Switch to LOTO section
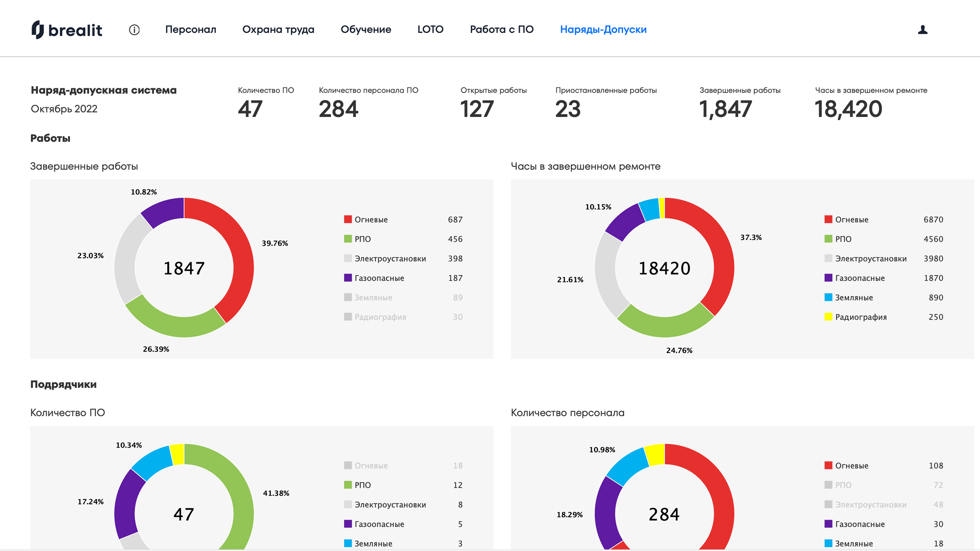Screen dimensions: 980x551 coord(430,30)
